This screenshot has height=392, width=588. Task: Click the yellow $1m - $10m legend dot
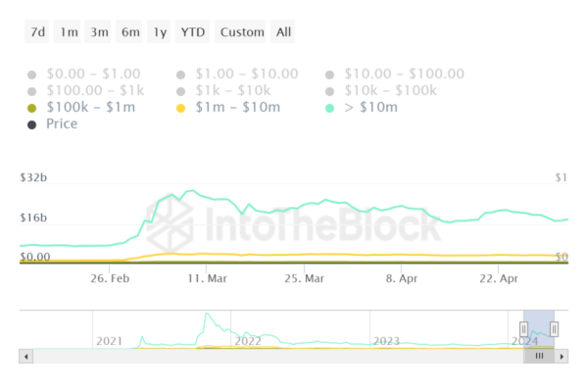tap(180, 107)
